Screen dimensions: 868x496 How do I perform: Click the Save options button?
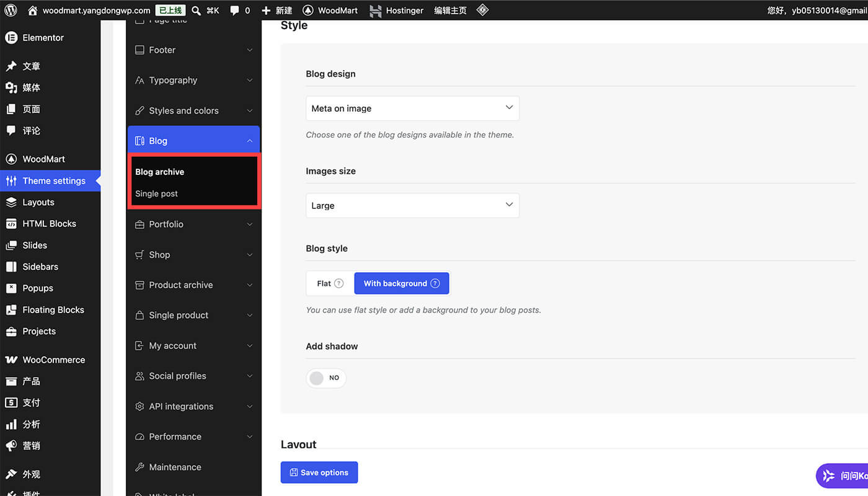pos(319,472)
